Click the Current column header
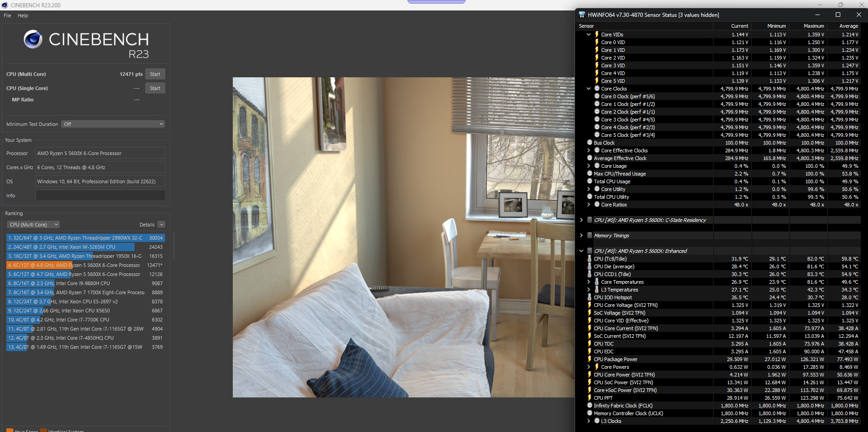 739,26
